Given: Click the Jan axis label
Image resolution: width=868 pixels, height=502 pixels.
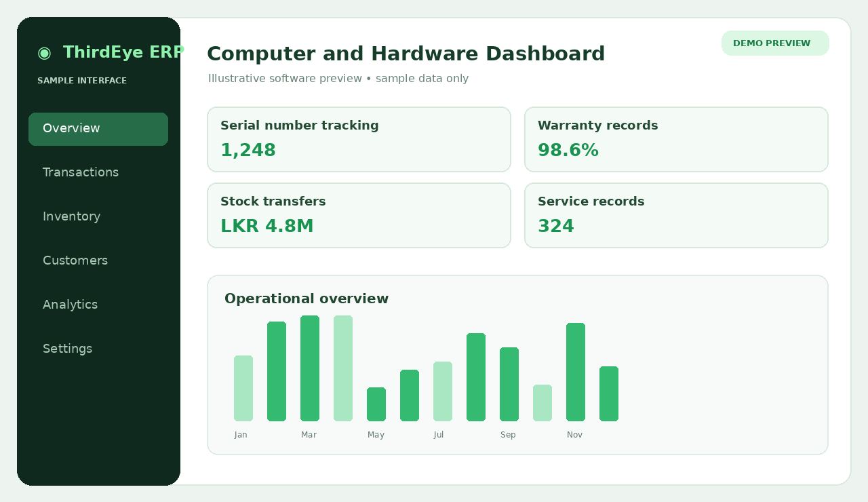Looking at the screenshot, I should click(x=241, y=435).
